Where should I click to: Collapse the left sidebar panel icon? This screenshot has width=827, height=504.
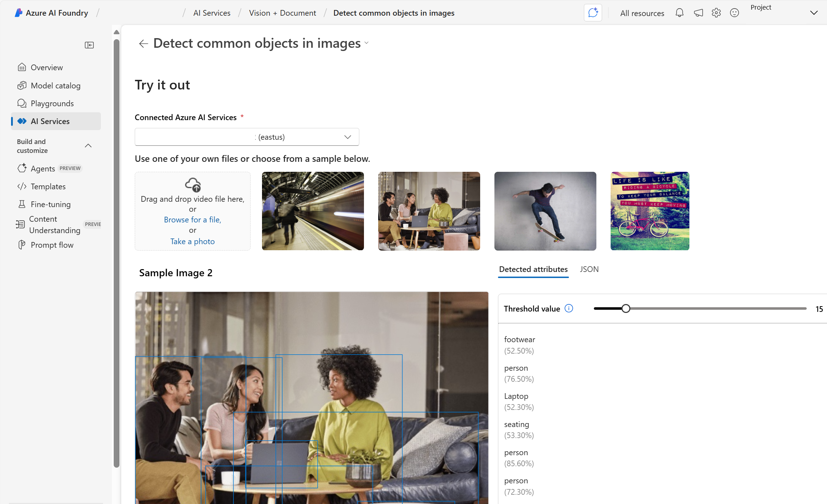pyautogui.click(x=89, y=45)
